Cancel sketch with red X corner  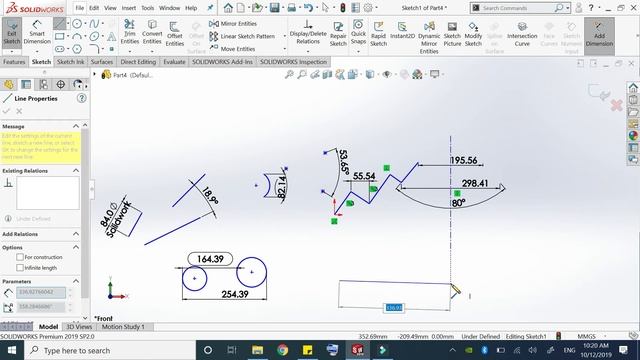[616, 105]
